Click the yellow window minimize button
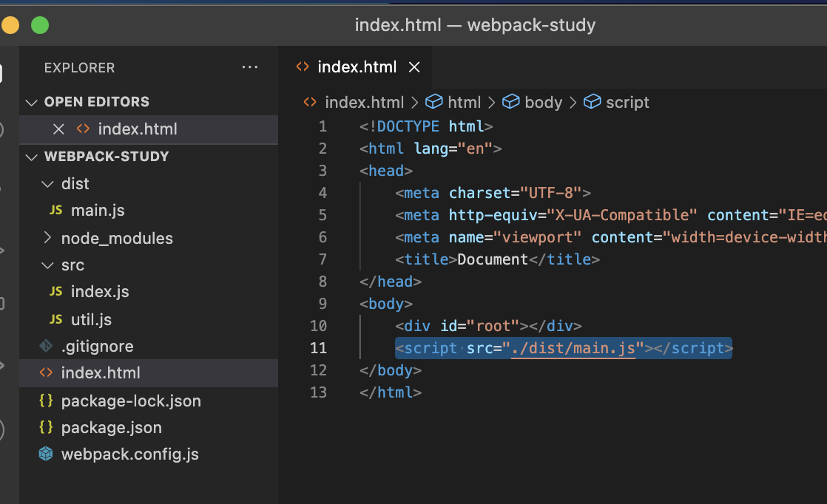This screenshot has height=504, width=827. click(x=10, y=24)
